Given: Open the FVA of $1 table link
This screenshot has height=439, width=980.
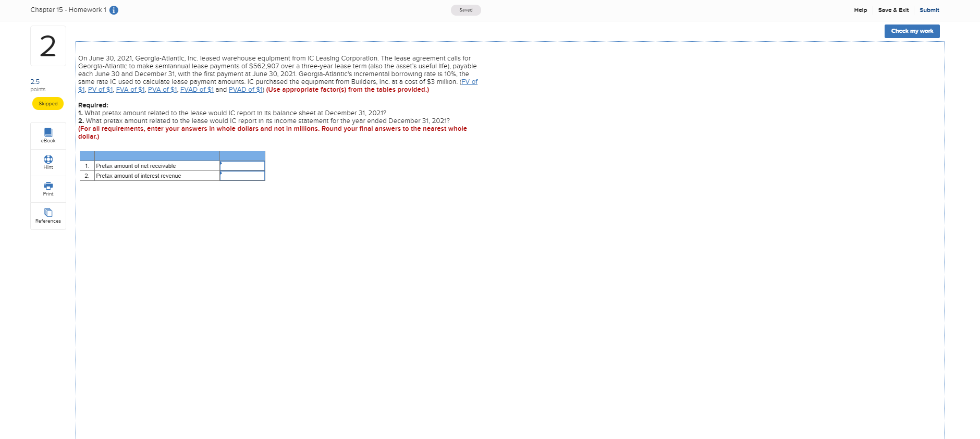Looking at the screenshot, I should click(130, 90).
